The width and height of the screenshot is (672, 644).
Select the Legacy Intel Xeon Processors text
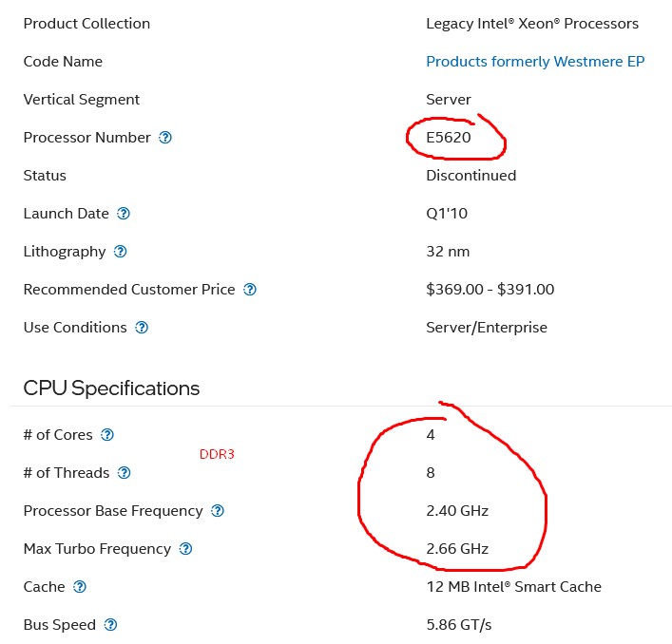[532, 24]
